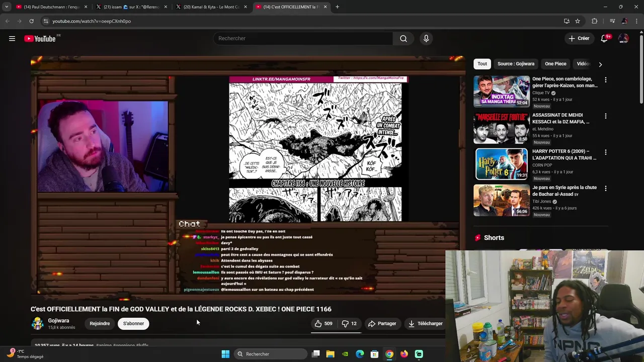The image size is (644, 362).
Task: Open Gojiwara channel avatar
Action: point(38,324)
